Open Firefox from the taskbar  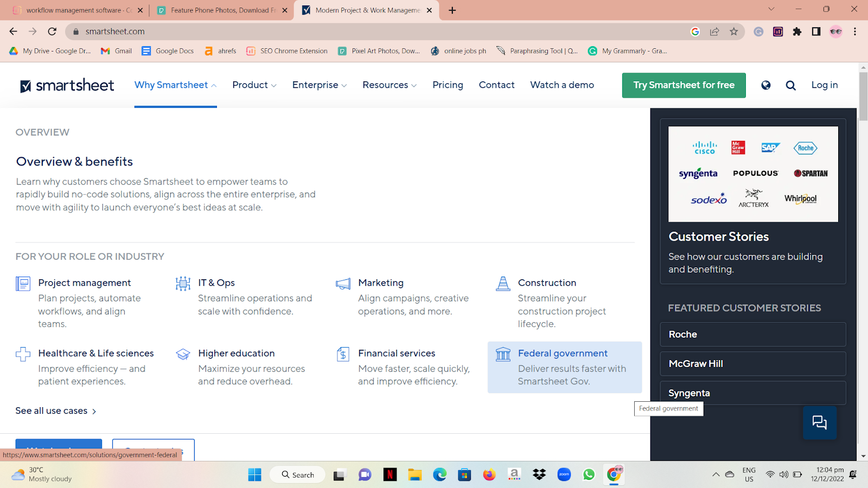(489, 475)
